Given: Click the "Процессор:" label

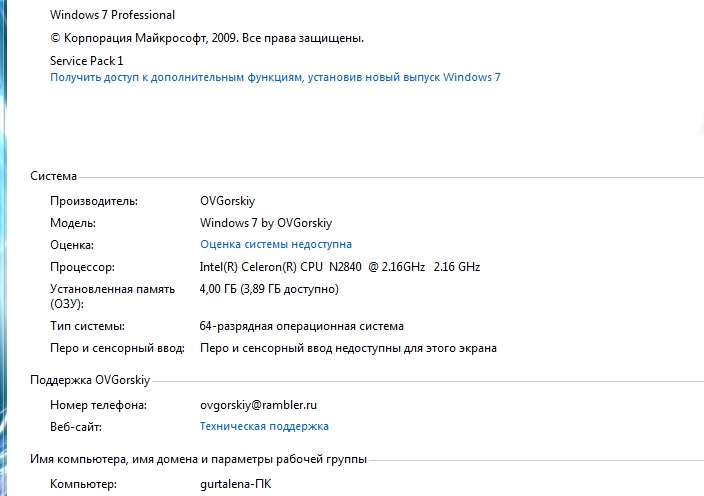Looking at the screenshot, I should click(82, 267).
